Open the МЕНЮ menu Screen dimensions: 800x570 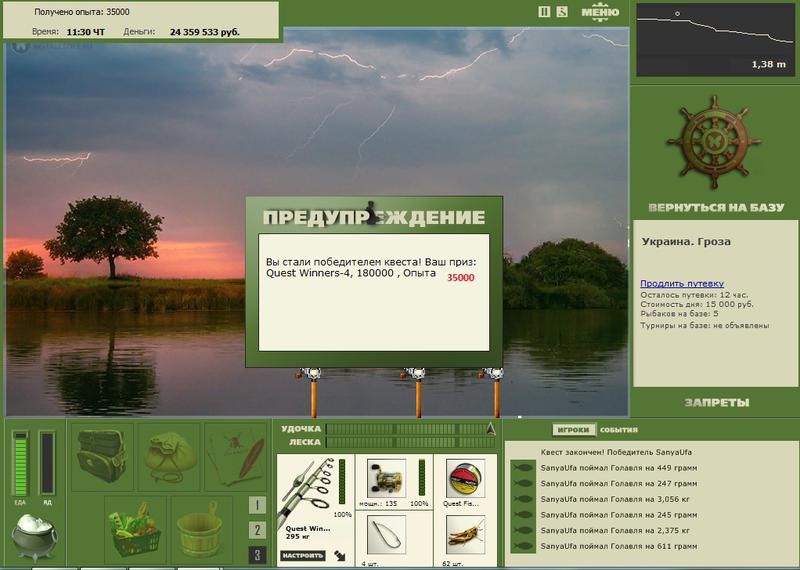click(x=601, y=12)
